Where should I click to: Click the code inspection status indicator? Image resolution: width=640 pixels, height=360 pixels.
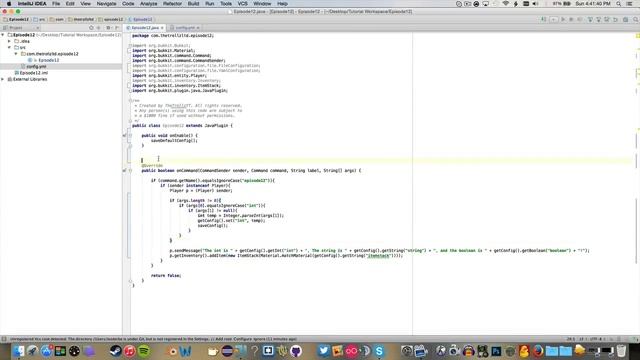pyautogui.click(x=638, y=36)
